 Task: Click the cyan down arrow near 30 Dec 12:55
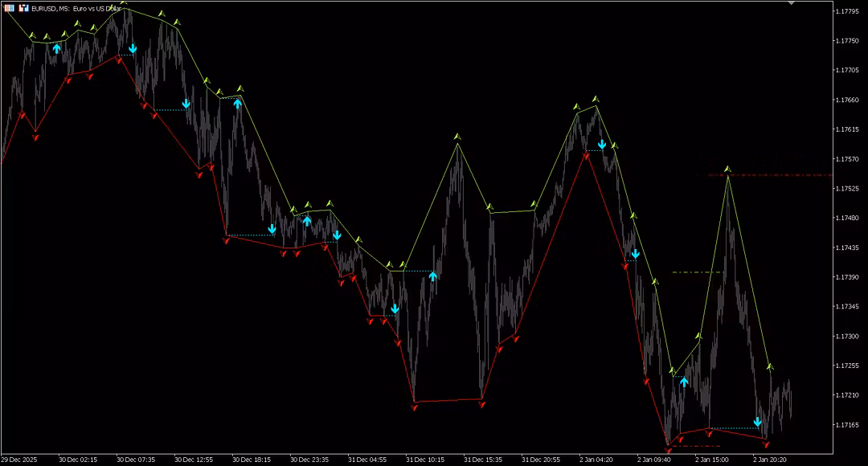(186, 104)
